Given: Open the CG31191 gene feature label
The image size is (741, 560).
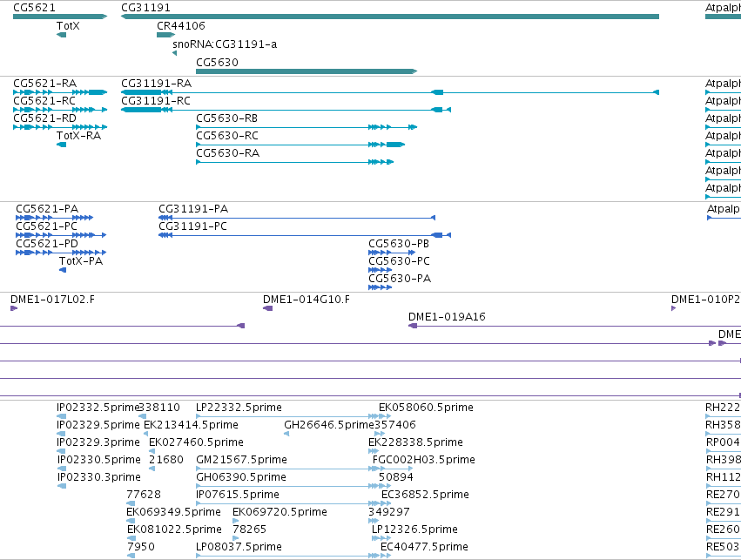Looking at the screenshot, I should pos(145,8).
